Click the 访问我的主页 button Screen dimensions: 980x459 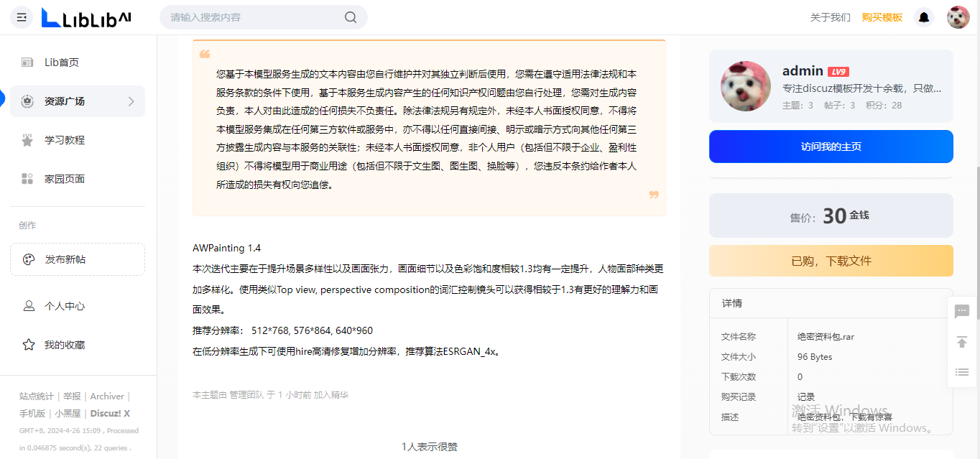click(831, 147)
